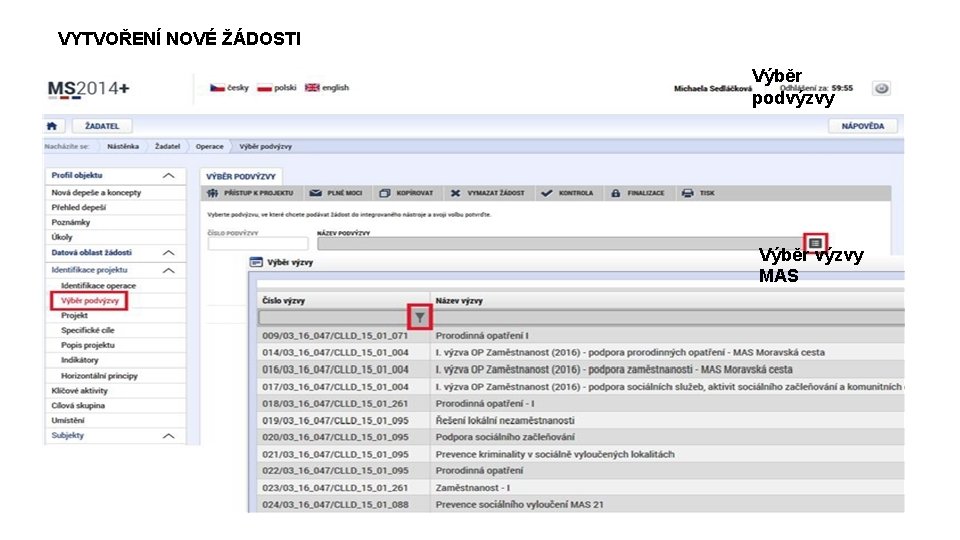Open Nápověda help button

[863, 126]
